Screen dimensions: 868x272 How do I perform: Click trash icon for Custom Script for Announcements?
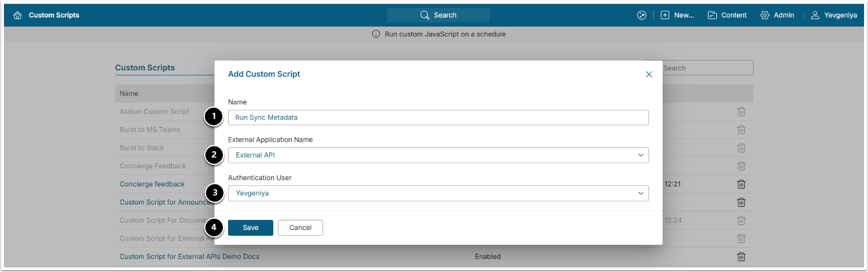(741, 202)
